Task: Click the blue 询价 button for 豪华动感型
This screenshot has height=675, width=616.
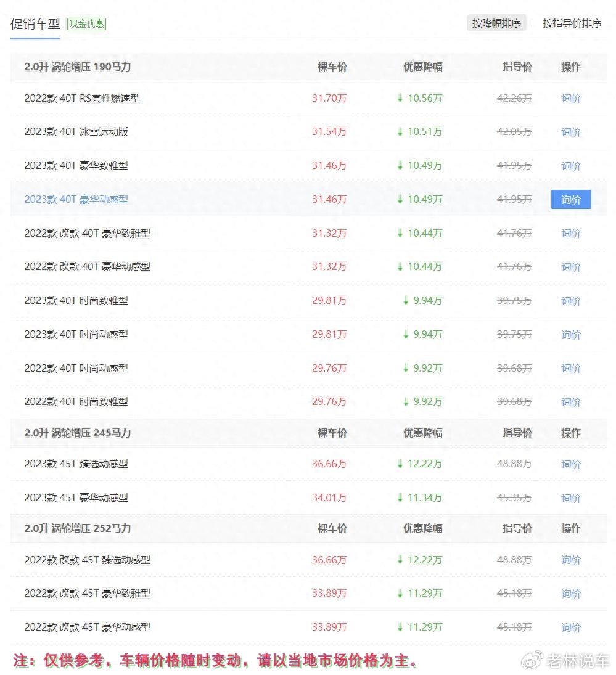Action: 571,199
